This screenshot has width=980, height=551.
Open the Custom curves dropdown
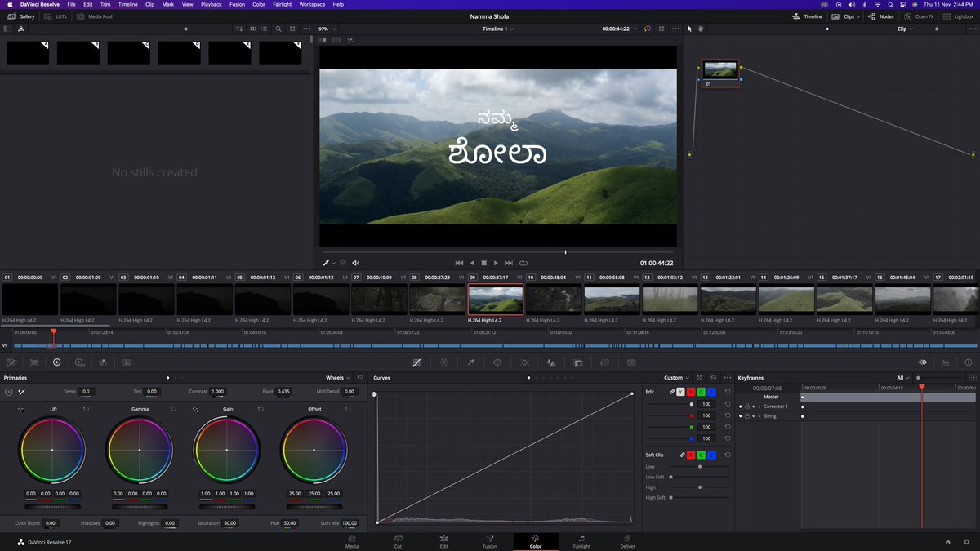point(676,378)
